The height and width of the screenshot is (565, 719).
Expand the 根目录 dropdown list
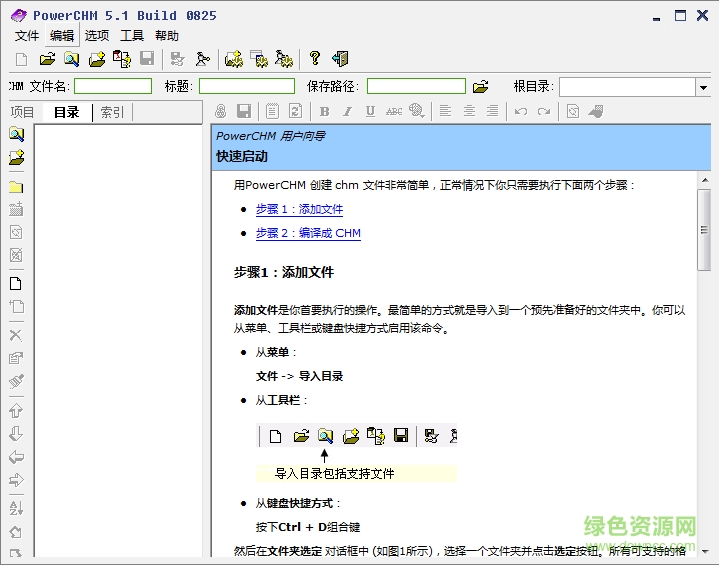coord(702,88)
